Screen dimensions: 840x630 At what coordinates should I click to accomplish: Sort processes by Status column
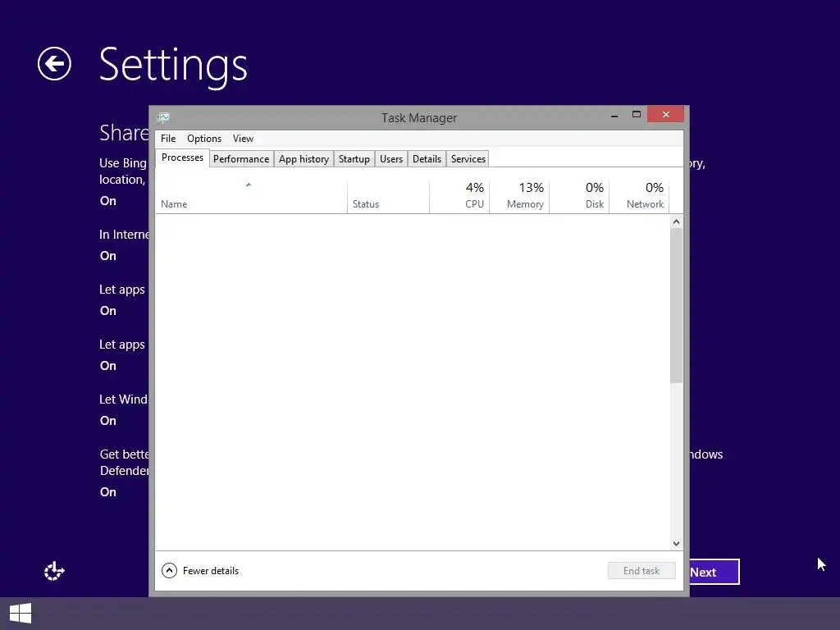pos(388,197)
